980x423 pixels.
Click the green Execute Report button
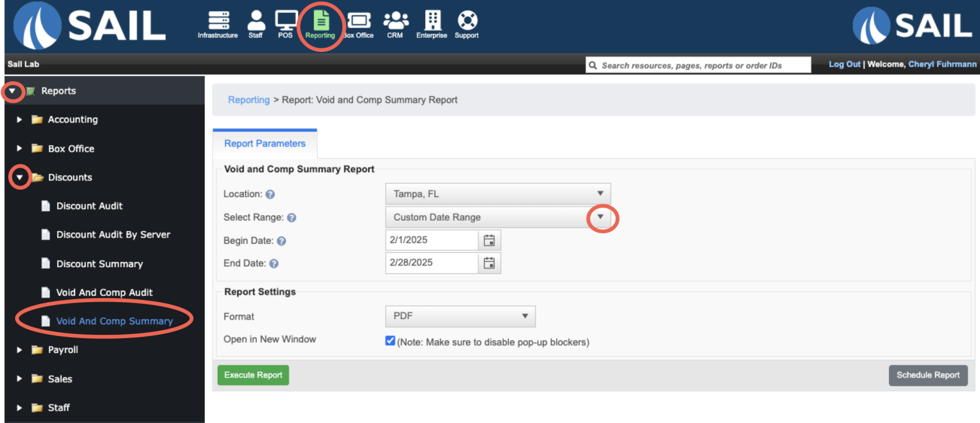tap(253, 375)
